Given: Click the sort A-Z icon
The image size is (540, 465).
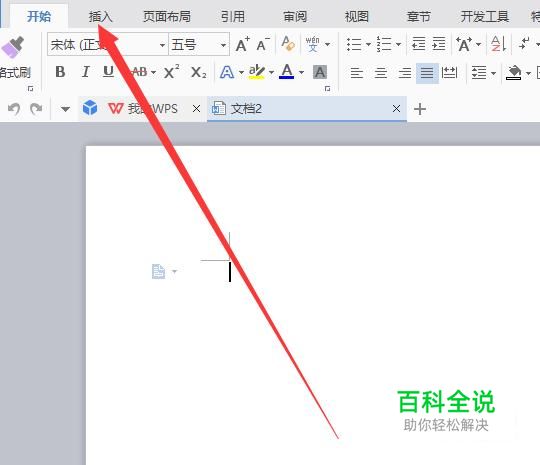Looking at the screenshot, I should (x=499, y=44).
